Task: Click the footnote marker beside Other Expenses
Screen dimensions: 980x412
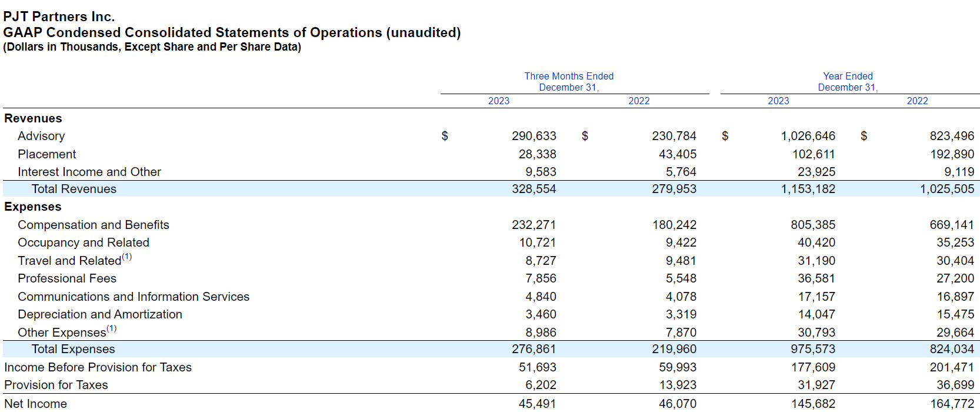Action: coord(112,328)
